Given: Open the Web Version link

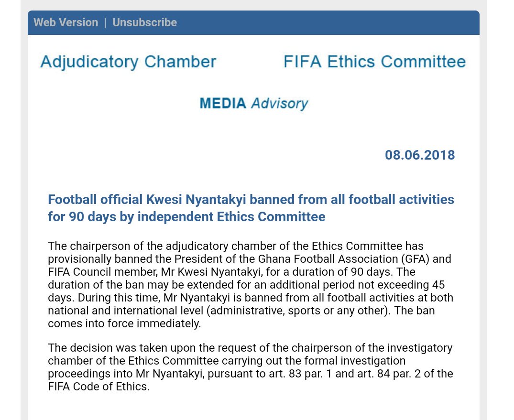Looking at the screenshot, I should [x=66, y=22].
